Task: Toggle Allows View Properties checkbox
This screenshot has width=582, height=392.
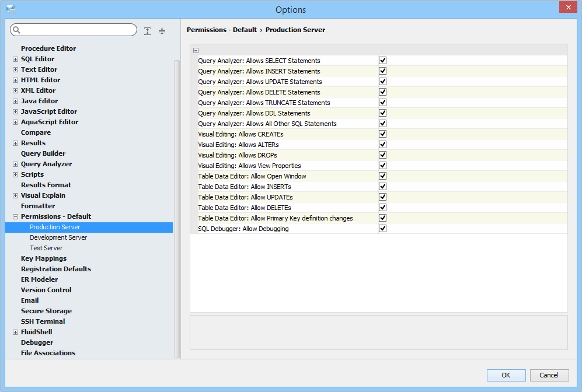Action: (x=383, y=166)
